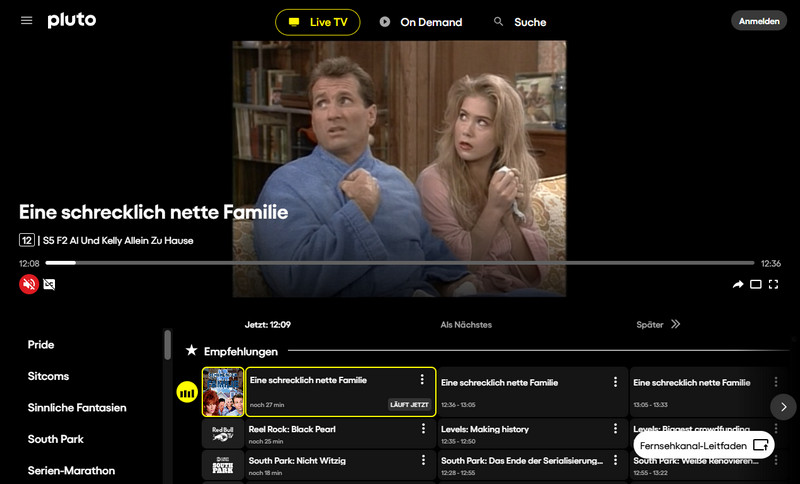
Task: Open options for Reel Rock: Black Pearl
Action: [423, 429]
